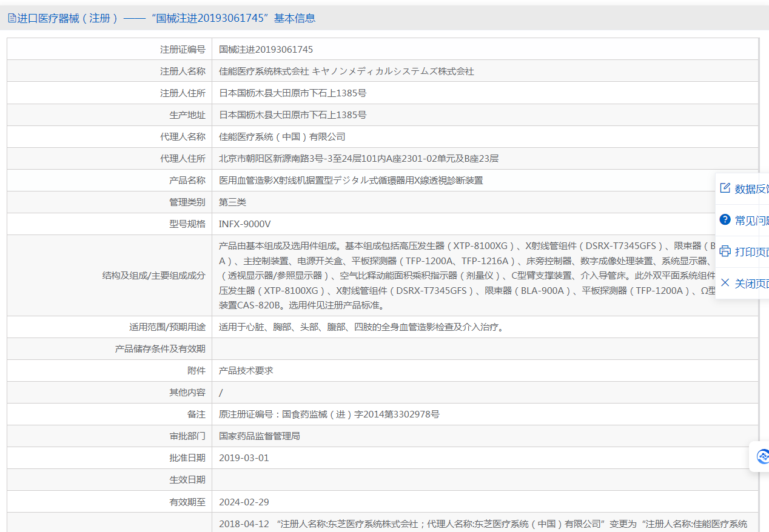Select the 第三类 management category value
This screenshot has height=532, width=769.
pyautogui.click(x=232, y=202)
